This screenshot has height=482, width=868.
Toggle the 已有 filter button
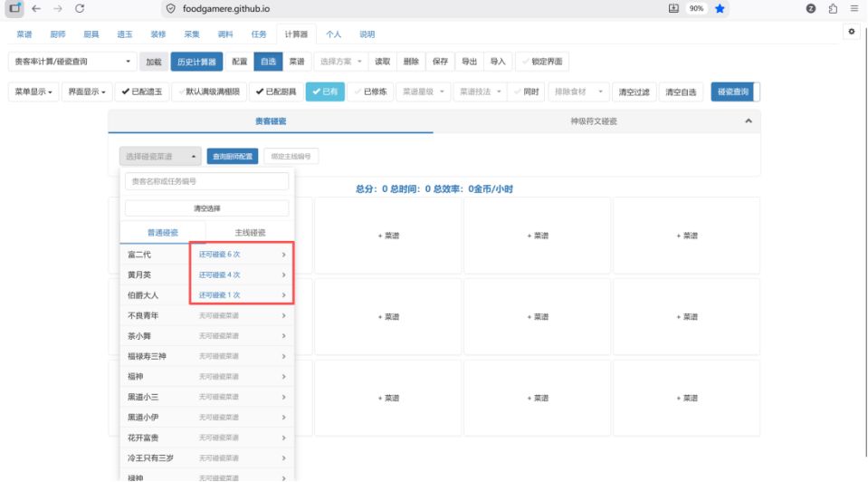pyautogui.click(x=325, y=92)
